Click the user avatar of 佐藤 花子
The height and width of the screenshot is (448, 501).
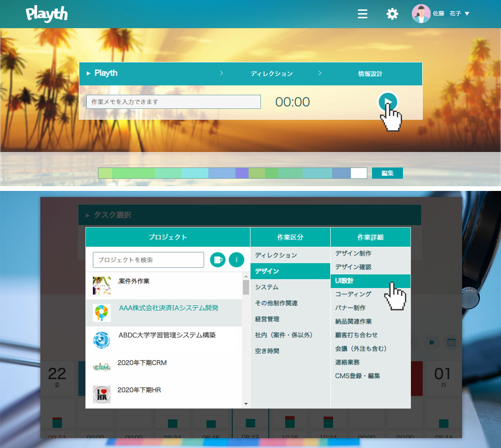pos(421,14)
